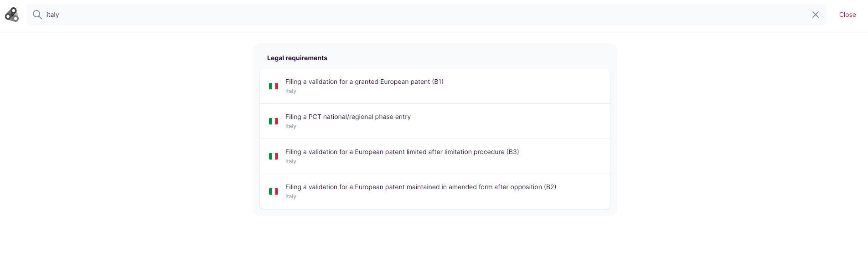Open validation maintained after opposition (B2) result
Screen dimensions: 868x258
tap(420, 187)
